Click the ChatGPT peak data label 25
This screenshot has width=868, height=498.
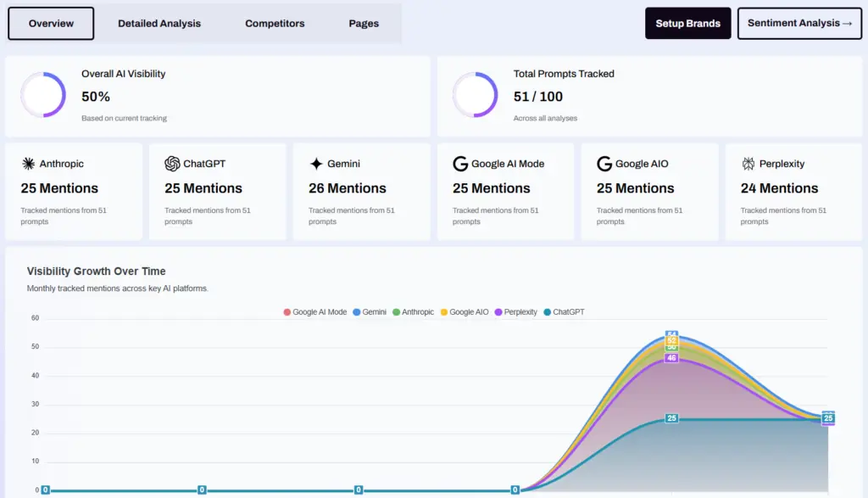coord(671,418)
